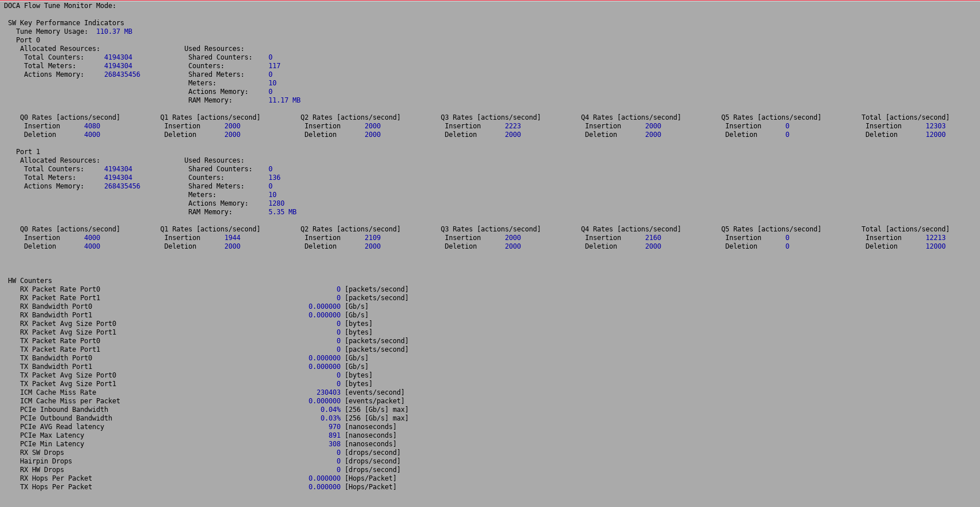Click PCIe Outbound Bandwidth value 0.03%
This screenshot has width=980, height=507.
click(330, 418)
